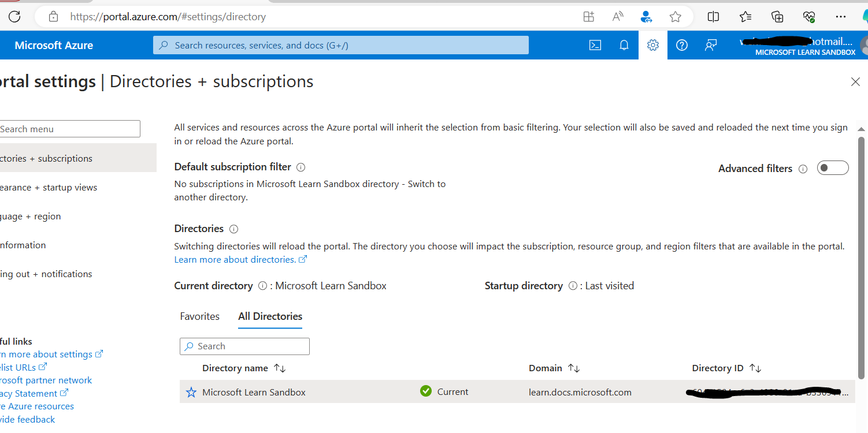View site information lock icon
This screenshot has height=433, width=868.
[53, 17]
